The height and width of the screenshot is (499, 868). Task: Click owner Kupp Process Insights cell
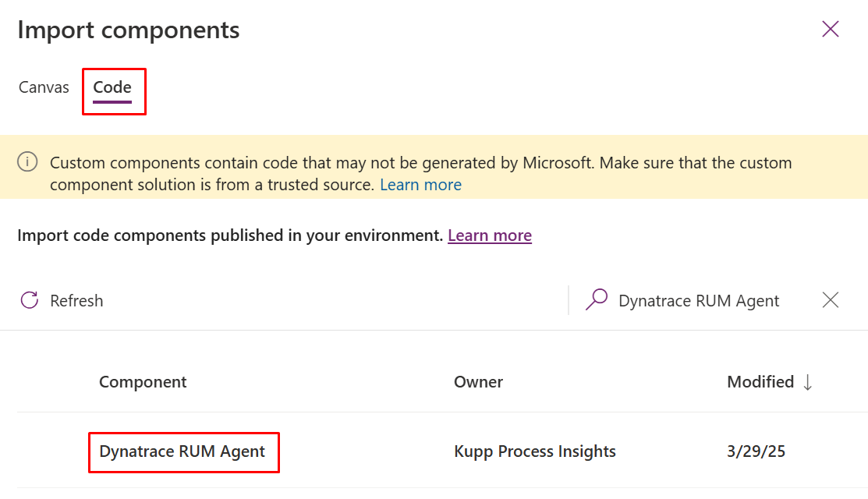tap(535, 451)
